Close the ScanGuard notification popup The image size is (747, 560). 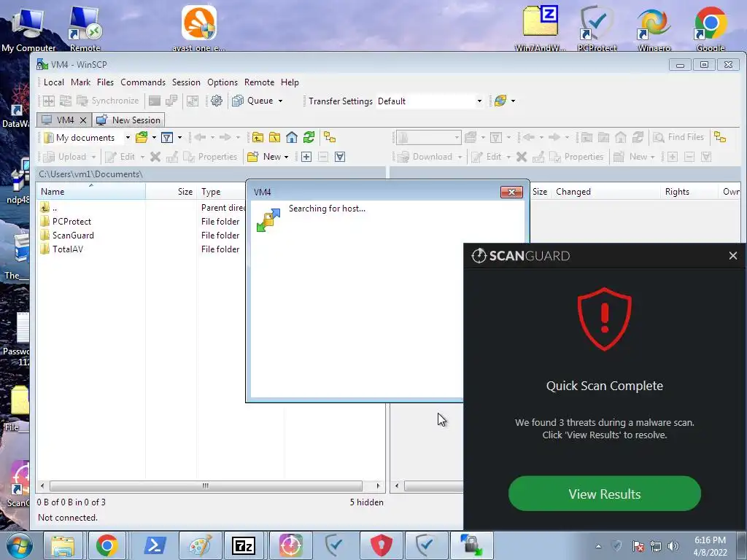pyautogui.click(x=732, y=256)
